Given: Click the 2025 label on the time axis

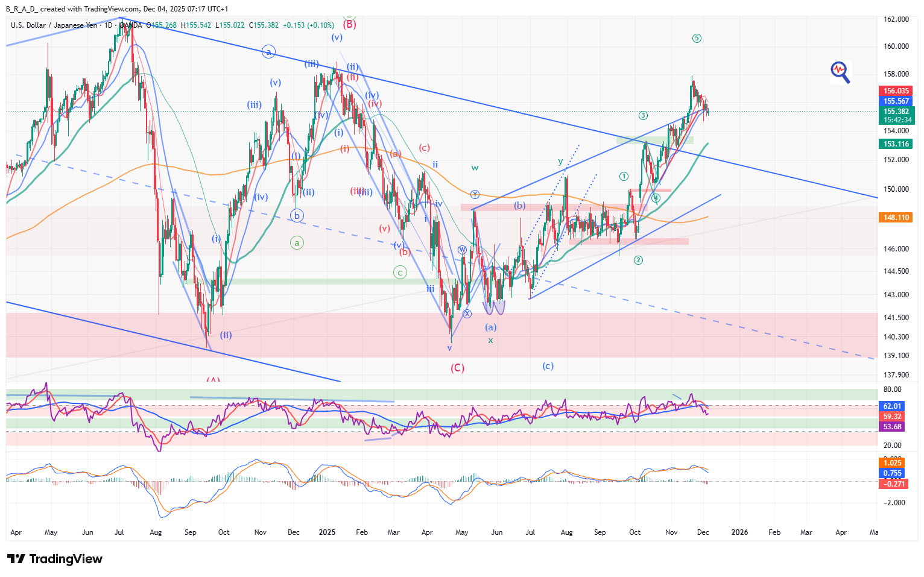Looking at the screenshot, I should [x=327, y=532].
